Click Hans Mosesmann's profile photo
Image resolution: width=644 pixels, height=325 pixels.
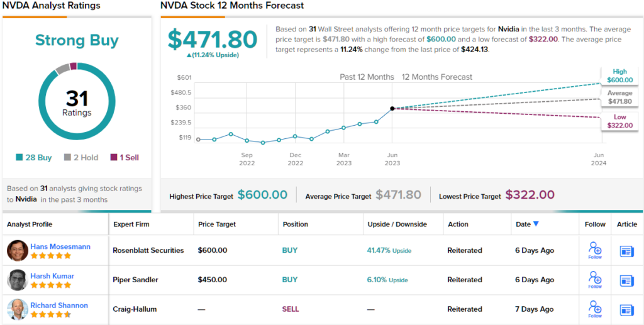(18, 250)
